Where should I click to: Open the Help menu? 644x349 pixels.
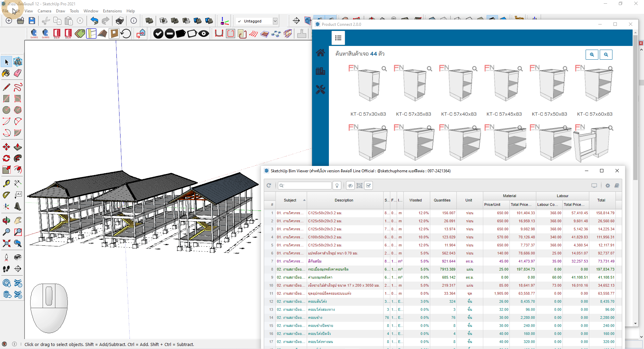click(x=131, y=11)
